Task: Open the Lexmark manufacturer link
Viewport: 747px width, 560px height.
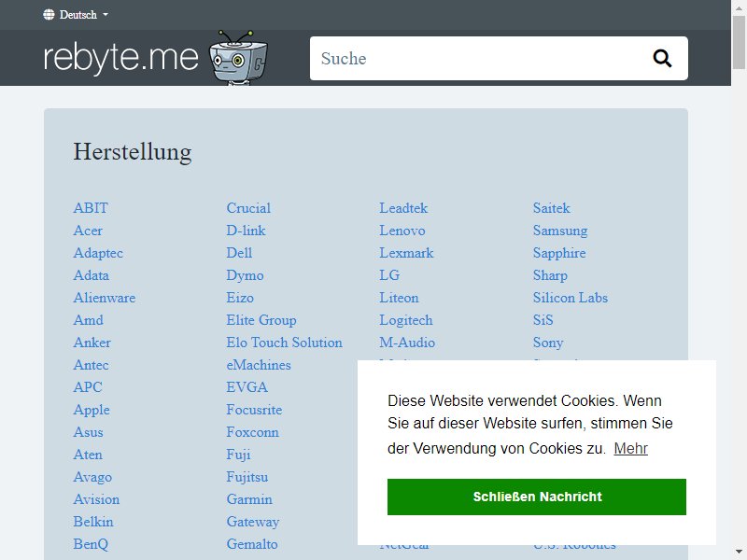Action: [x=406, y=253]
